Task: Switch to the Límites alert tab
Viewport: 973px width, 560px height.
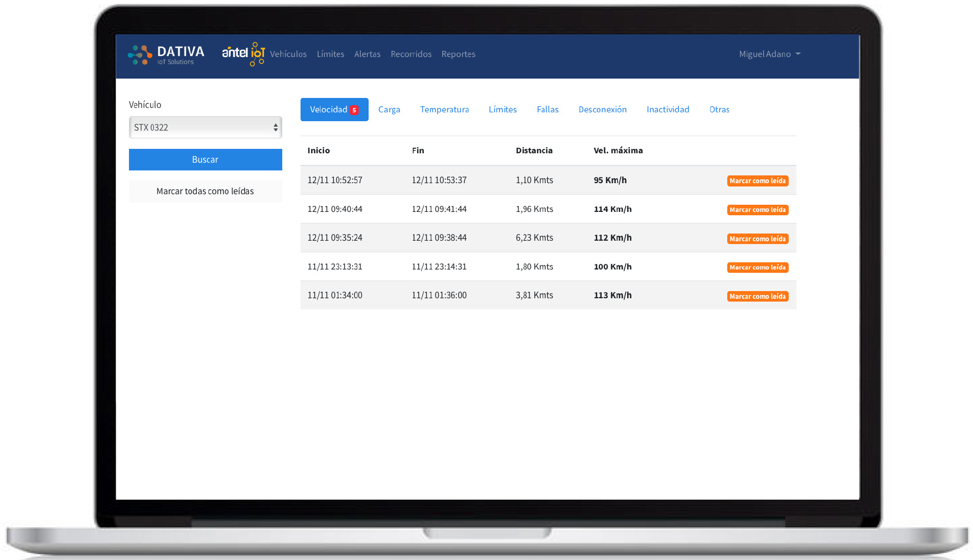Action: point(503,110)
